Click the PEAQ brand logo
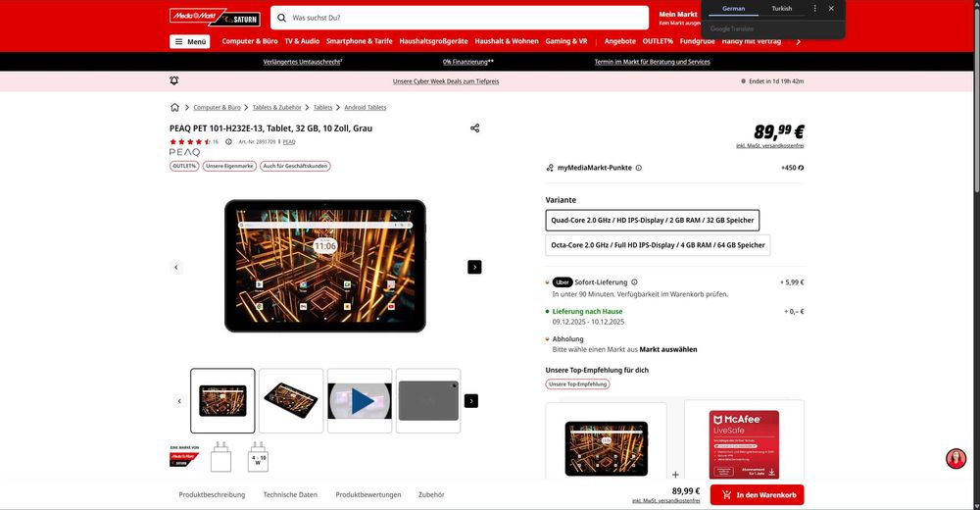Screen dimensions: 980x510 pos(184,153)
